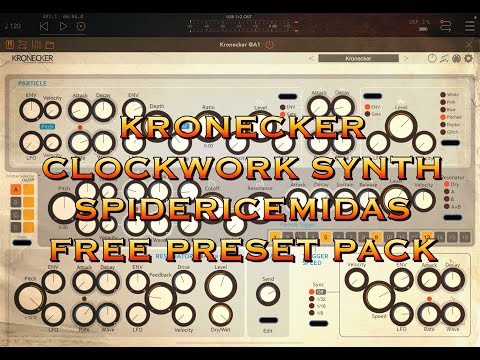Viewport: 480px width, 360px height.
Task: Open the black Edit selector under Send
Action: coord(268,320)
